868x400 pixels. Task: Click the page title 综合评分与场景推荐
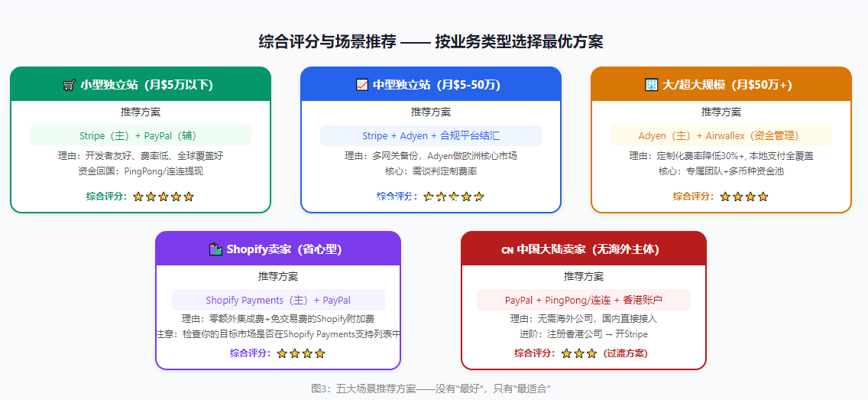click(x=326, y=41)
